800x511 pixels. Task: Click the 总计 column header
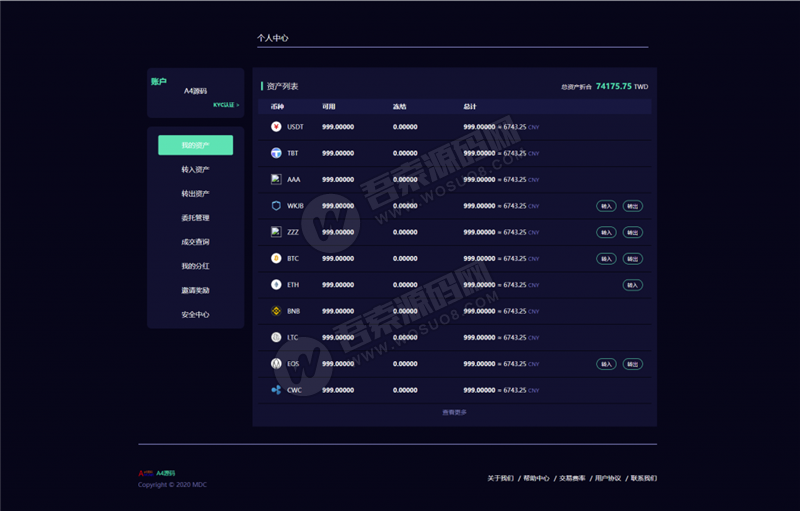click(x=470, y=107)
